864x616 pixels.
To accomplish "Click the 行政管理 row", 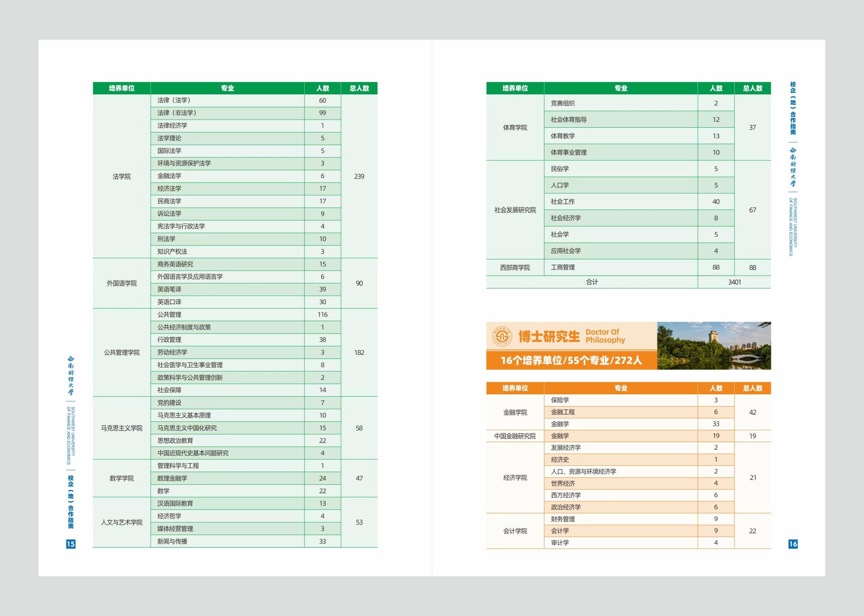I will (246, 340).
